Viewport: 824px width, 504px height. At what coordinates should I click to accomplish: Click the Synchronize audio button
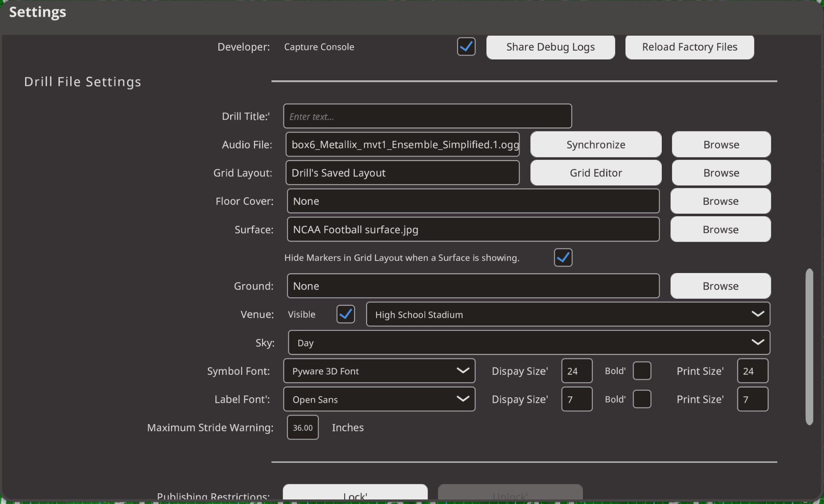(x=595, y=144)
